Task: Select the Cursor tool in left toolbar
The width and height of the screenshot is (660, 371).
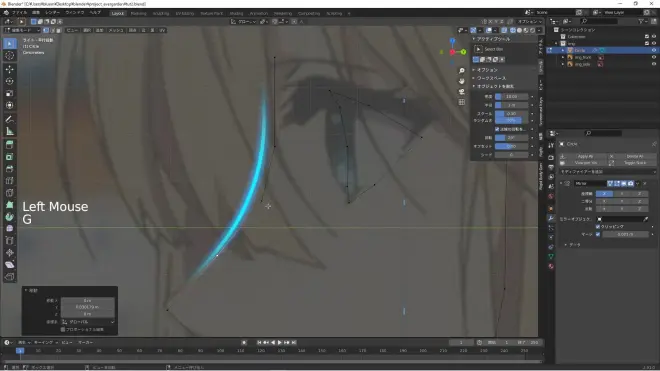Action: coord(10,56)
